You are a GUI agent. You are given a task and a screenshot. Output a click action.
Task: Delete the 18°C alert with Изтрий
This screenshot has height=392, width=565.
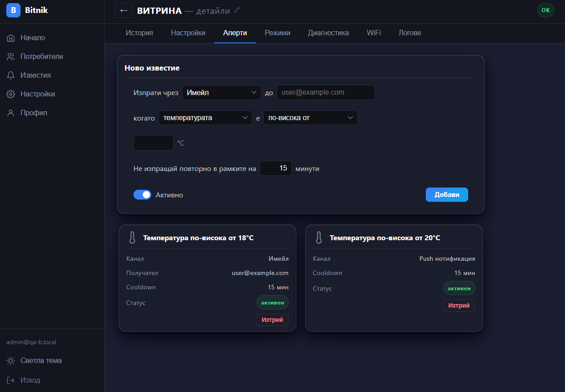272,320
